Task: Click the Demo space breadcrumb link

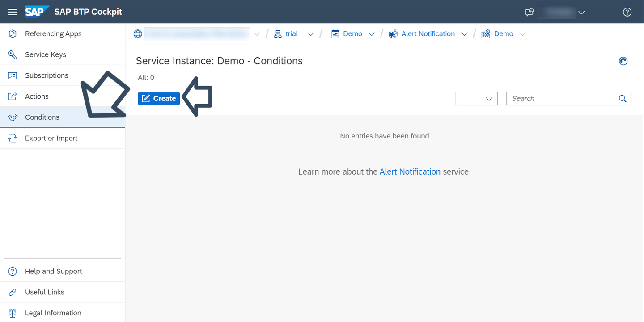Action: [352, 34]
